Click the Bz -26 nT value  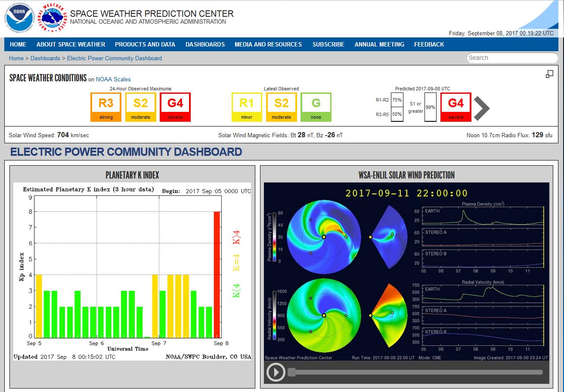pyautogui.click(x=330, y=135)
